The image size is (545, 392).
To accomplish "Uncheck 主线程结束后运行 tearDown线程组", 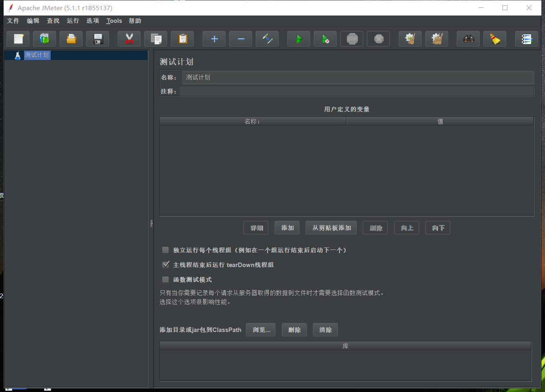I will [165, 265].
